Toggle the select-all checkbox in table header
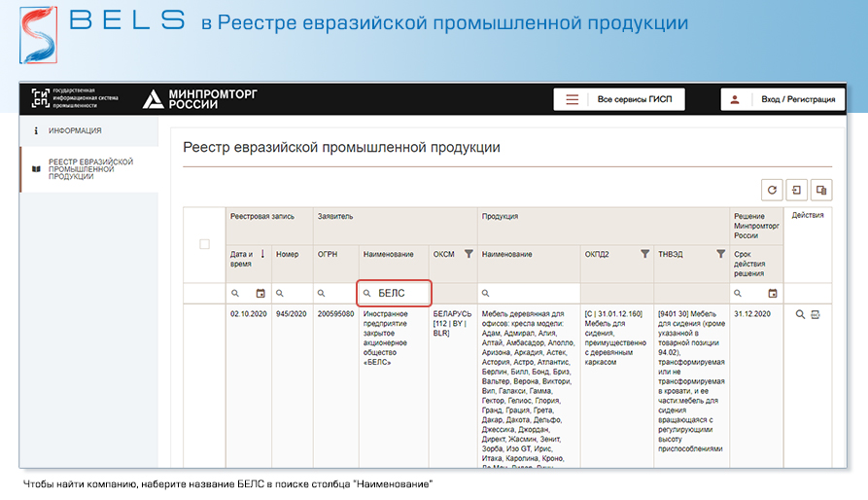Screen dimensions: 868x500 coord(204,244)
